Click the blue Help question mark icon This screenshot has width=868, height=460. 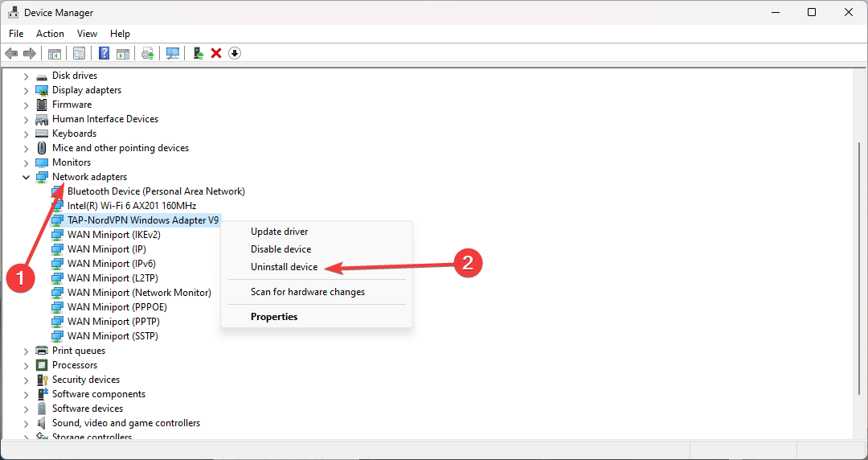104,53
